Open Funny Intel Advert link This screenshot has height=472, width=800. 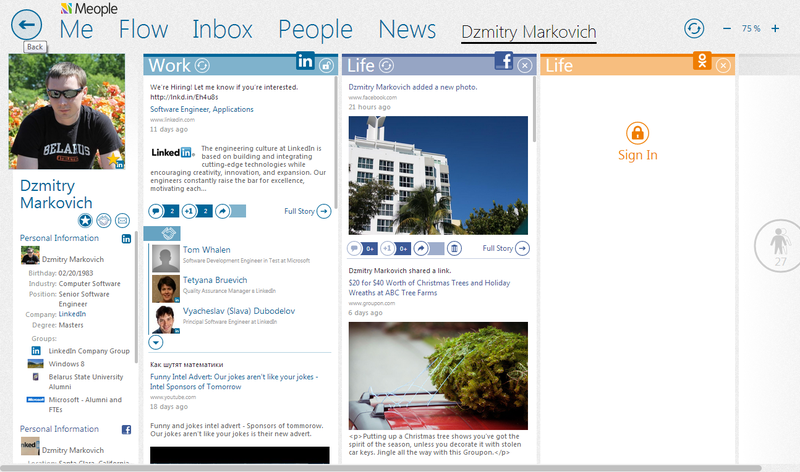tap(234, 382)
